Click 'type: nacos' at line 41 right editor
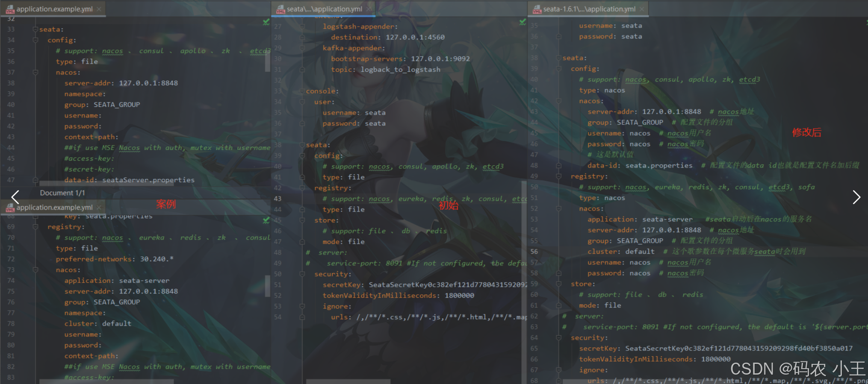The image size is (868, 384). (602, 91)
